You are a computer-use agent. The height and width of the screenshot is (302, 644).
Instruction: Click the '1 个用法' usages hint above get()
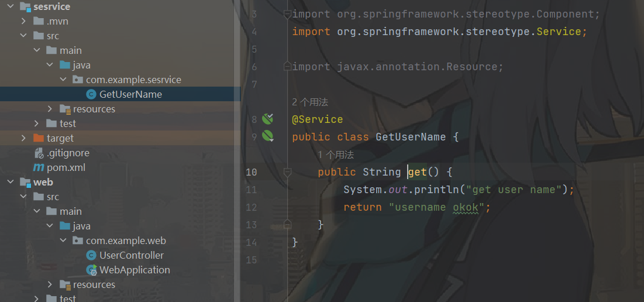(336, 155)
